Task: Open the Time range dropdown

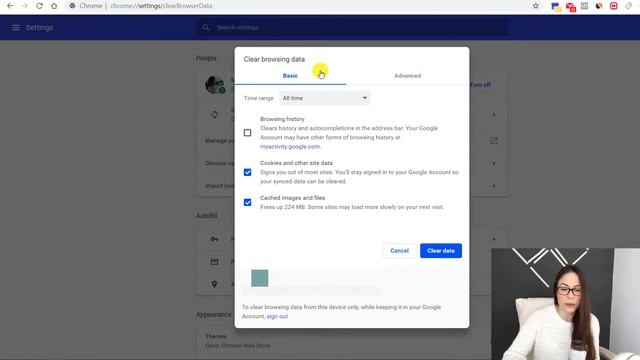Action: click(x=324, y=98)
